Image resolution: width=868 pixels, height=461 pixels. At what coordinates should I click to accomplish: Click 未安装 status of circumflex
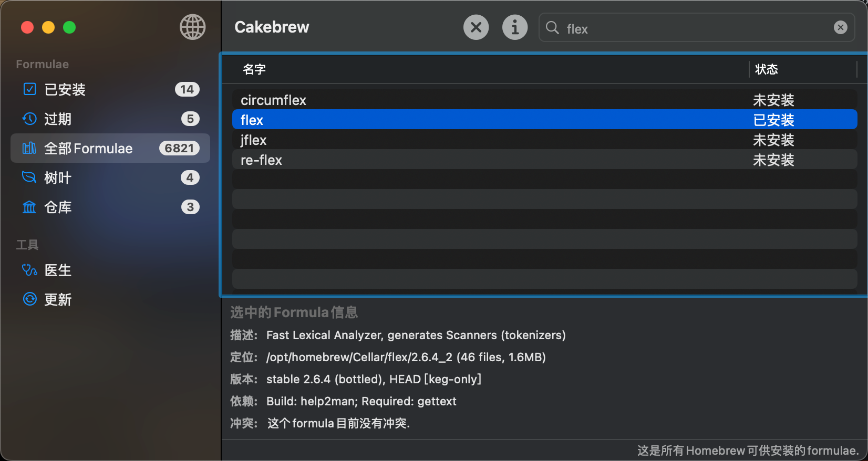coord(773,100)
